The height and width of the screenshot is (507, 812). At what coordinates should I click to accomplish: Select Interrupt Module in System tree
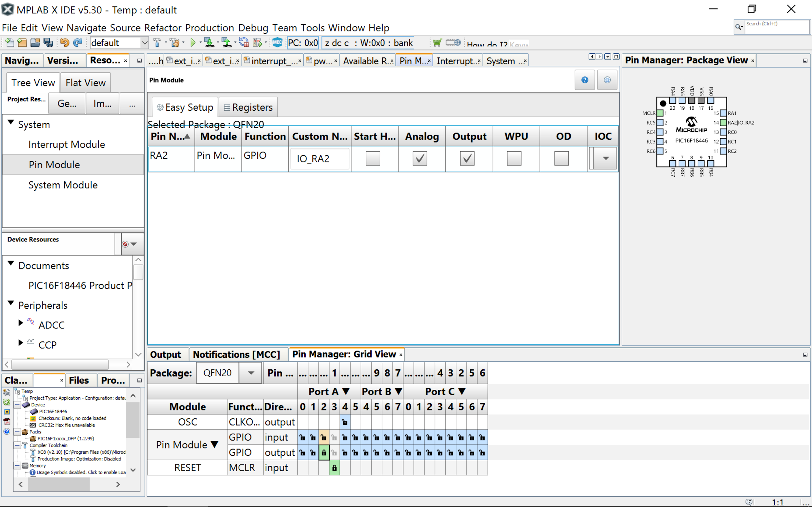click(x=67, y=144)
